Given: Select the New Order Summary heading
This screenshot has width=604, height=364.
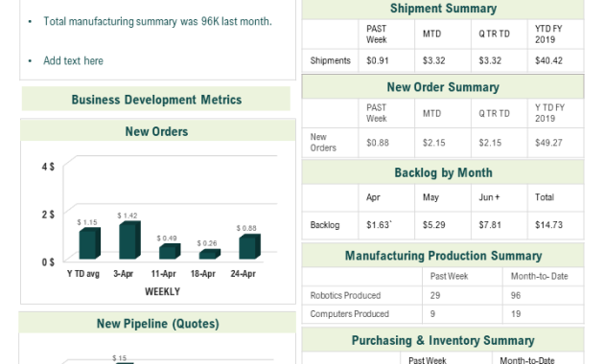Looking at the screenshot, I should coord(443,87).
